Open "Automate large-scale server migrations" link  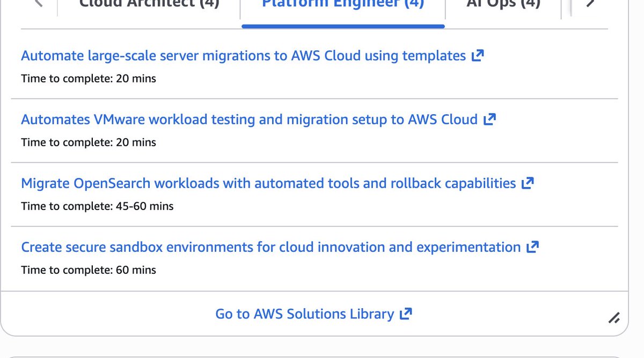point(243,56)
